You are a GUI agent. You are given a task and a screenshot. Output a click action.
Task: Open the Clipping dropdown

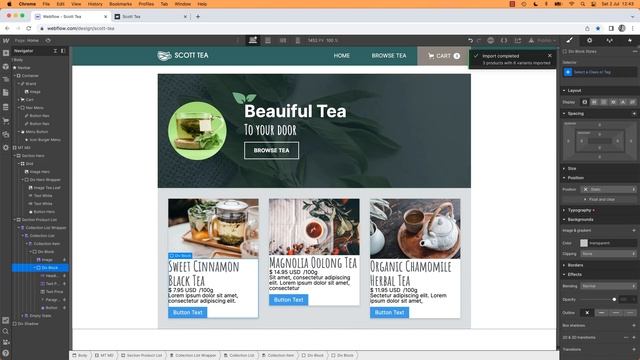609,253
